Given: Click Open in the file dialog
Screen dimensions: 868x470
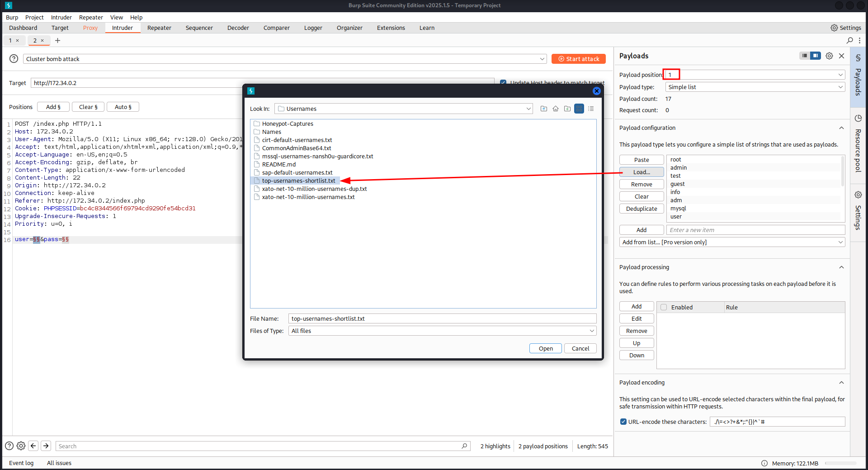Looking at the screenshot, I should click(x=546, y=348).
